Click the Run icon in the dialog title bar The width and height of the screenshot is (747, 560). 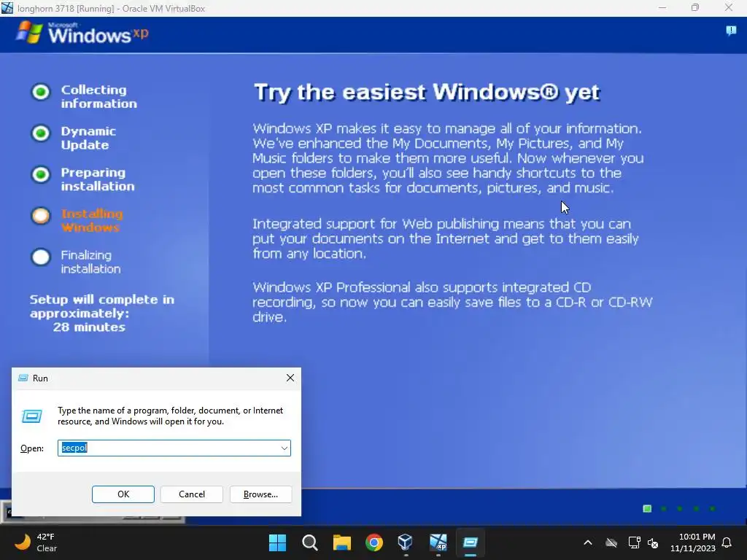(23, 378)
